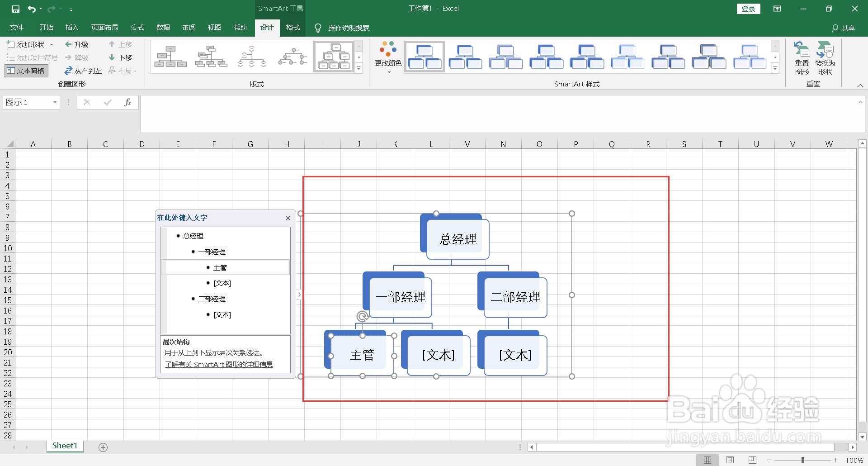Select the highlighted 层次结构 layout thumbnail
This screenshot has width=868, height=466.
(x=334, y=57)
